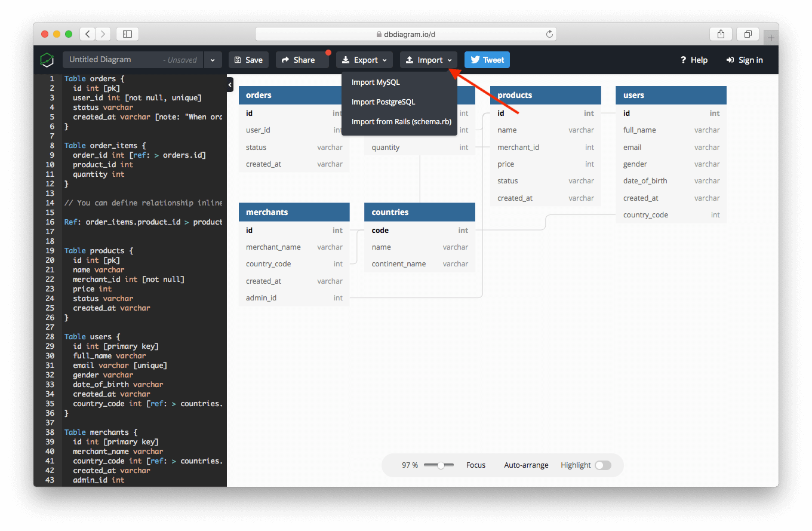Show all tabs overview icon

click(x=748, y=34)
